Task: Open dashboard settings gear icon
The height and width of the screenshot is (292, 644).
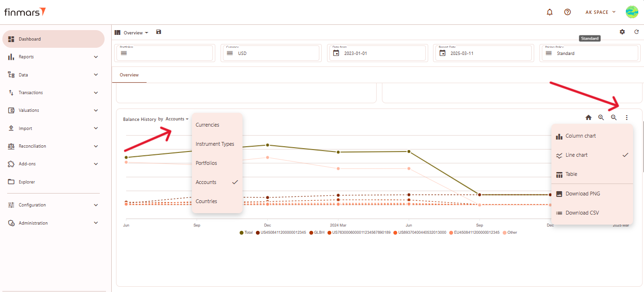Action: [622, 32]
